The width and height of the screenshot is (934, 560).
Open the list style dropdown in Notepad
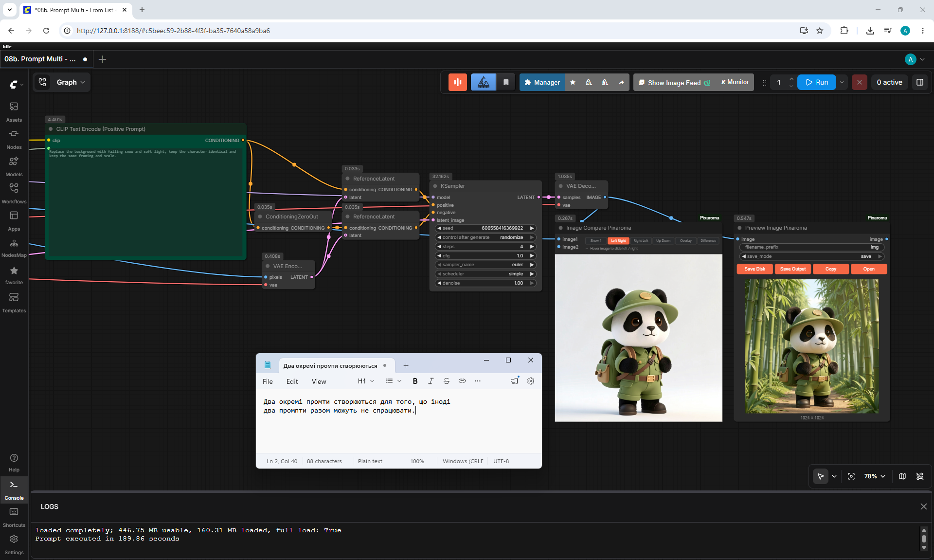tap(393, 381)
